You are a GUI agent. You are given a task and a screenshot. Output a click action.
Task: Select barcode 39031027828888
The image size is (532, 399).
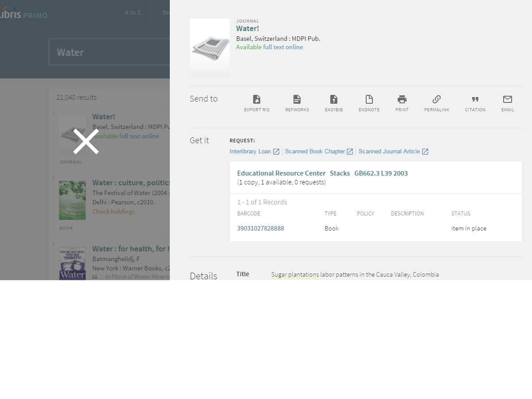click(x=260, y=229)
